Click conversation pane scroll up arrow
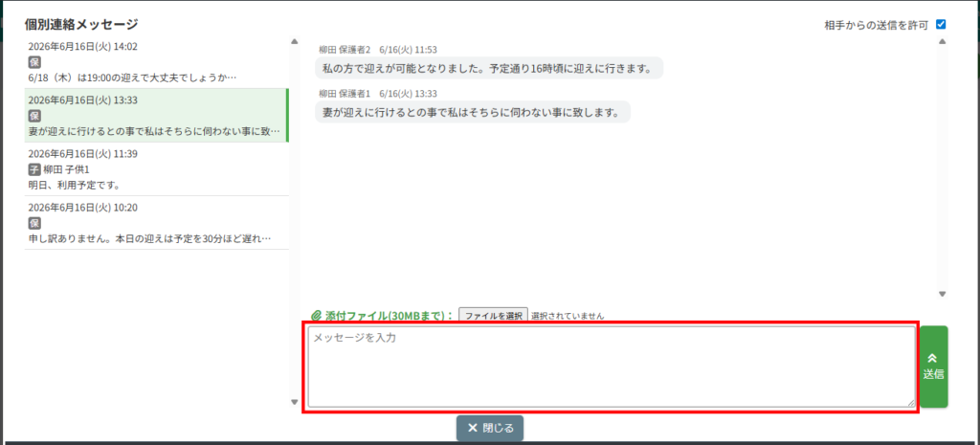Image resolution: width=980 pixels, height=445 pixels. [x=943, y=42]
